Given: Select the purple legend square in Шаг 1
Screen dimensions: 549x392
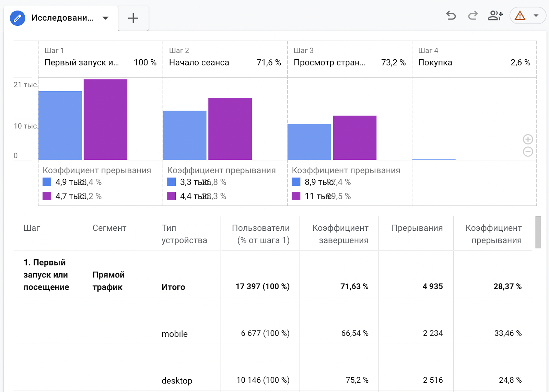Looking at the screenshot, I should tap(47, 196).
